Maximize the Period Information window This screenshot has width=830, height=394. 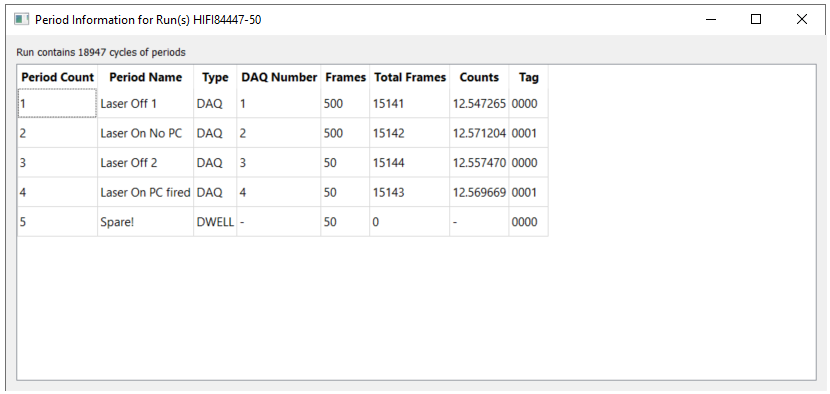point(756,20)
